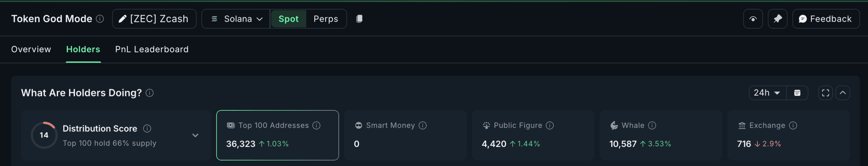Pin this Token God Mode page
This screenshot has width=868, height=166.
[x=777, y=19]
